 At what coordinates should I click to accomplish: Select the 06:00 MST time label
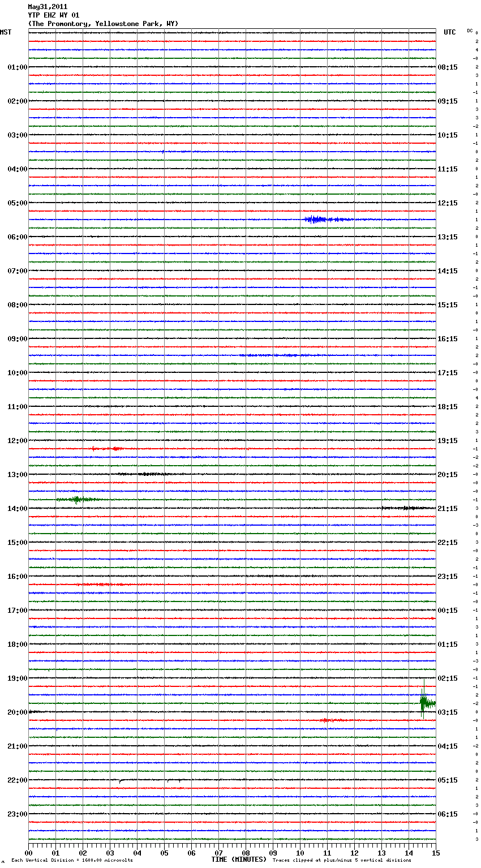tap(18, 237)
